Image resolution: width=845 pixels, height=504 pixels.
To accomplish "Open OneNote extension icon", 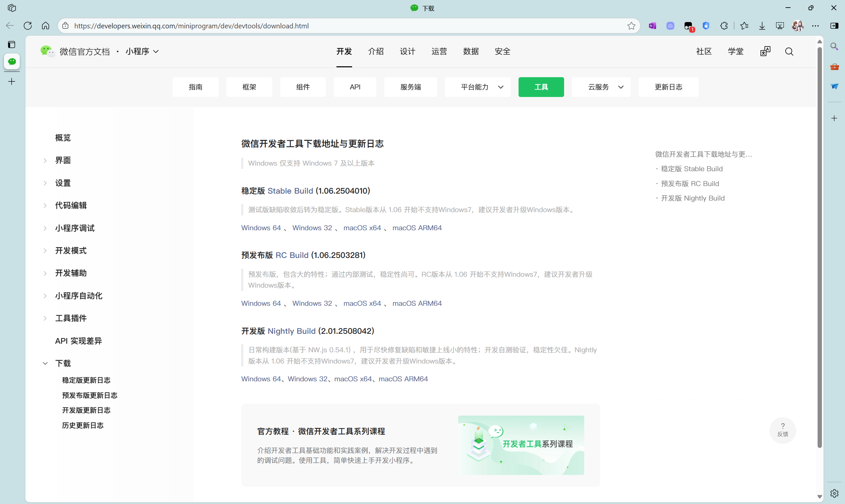I will click(652, 26).
